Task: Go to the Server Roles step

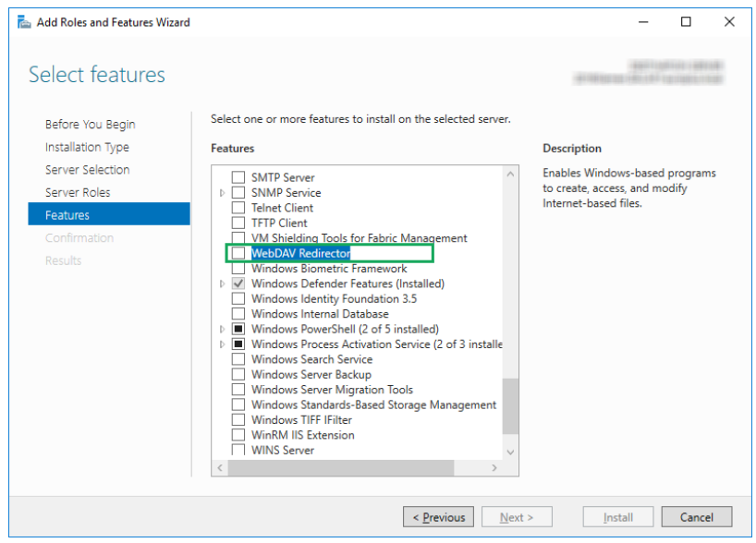Action: (78, 192)
